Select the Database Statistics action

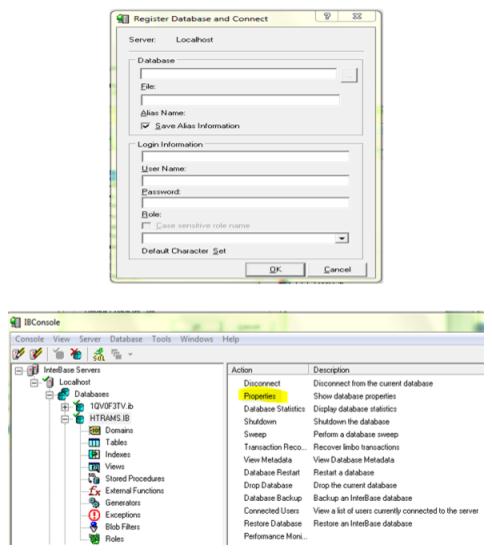274,409
